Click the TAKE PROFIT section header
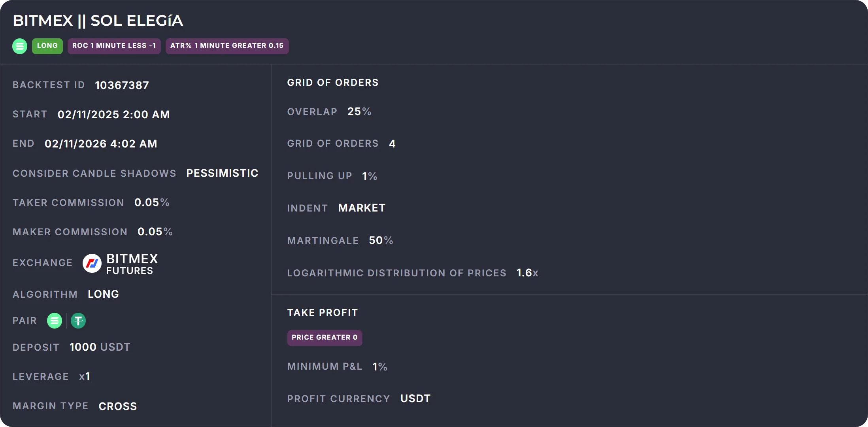Image resolution: width=868 pixels, height=427 pixels. point(322,312)
